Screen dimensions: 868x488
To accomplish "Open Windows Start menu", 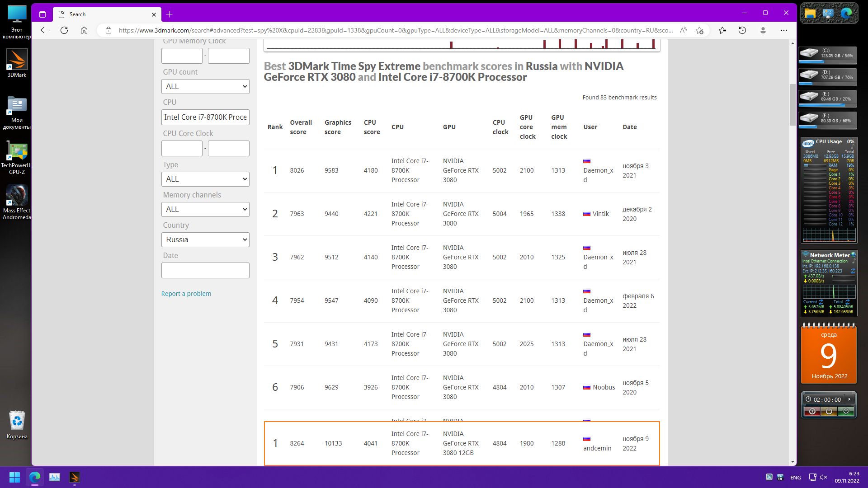I will [x=14, y=477].
